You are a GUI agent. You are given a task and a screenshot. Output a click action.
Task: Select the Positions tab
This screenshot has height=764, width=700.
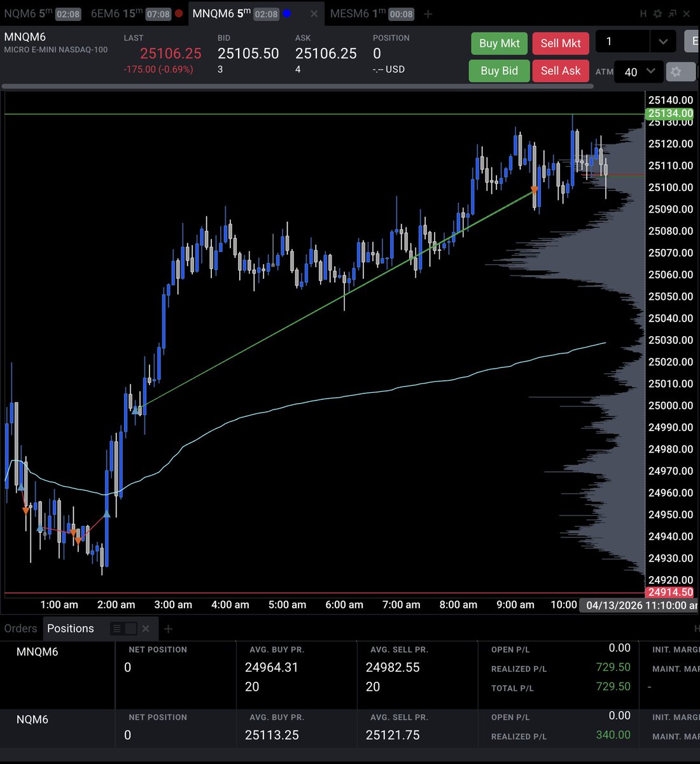pyautogui.click(x=71, y=628)
